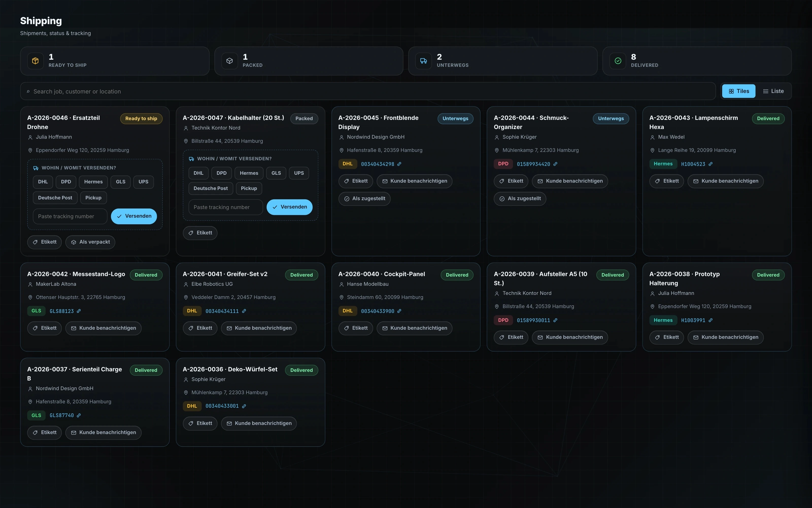Screen dimensions: 812x508
Task: Click the search job, customer field
Action: (x=368, y=91)
